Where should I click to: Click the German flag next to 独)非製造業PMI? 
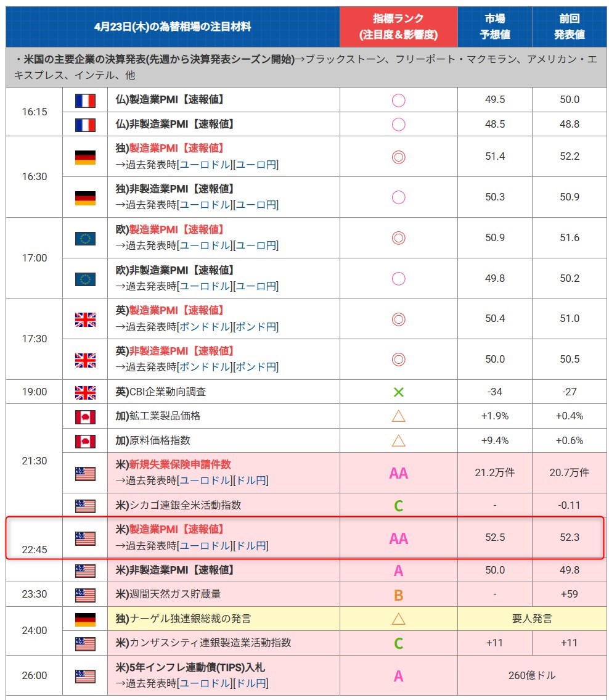tap(85, 197)
